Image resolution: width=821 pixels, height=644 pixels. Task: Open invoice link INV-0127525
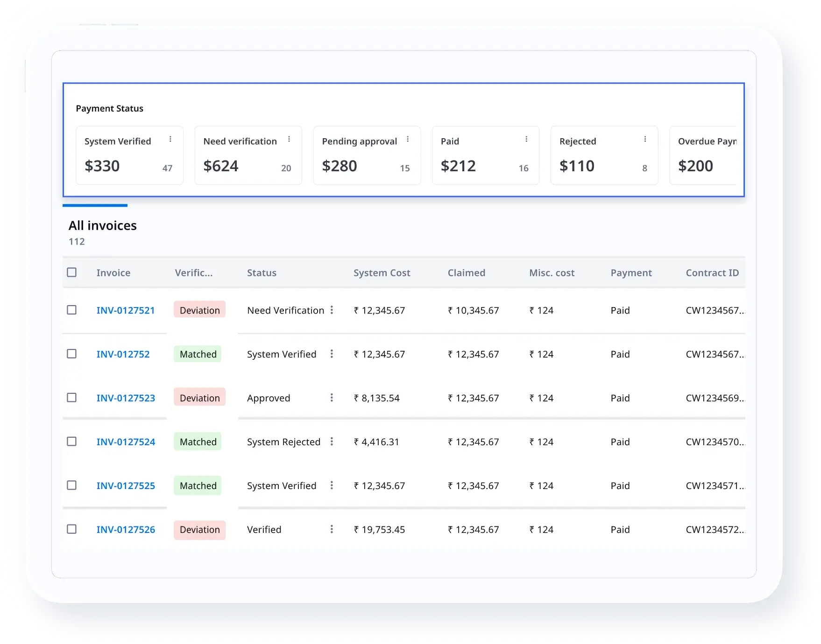[126, 486]
